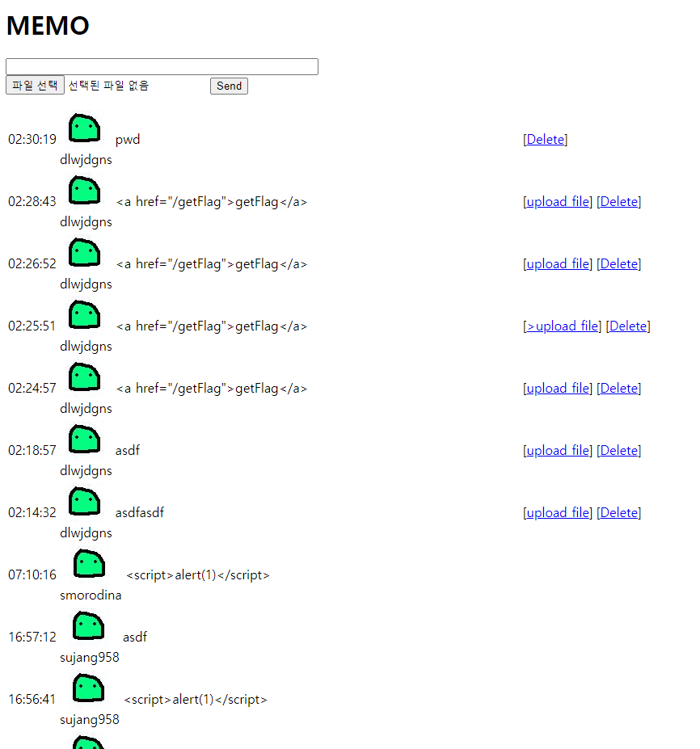Delete the 02:30:19 pwd memo
This screenshot has height=749, width=700.
pyautogui.click(x=545, y=140)
